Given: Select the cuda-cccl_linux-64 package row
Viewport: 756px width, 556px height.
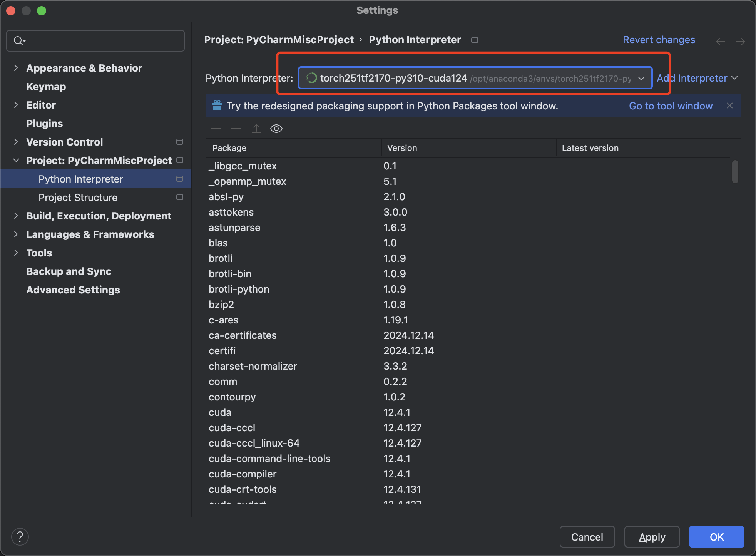Looking at the screenshot, I should click(468, 443).
